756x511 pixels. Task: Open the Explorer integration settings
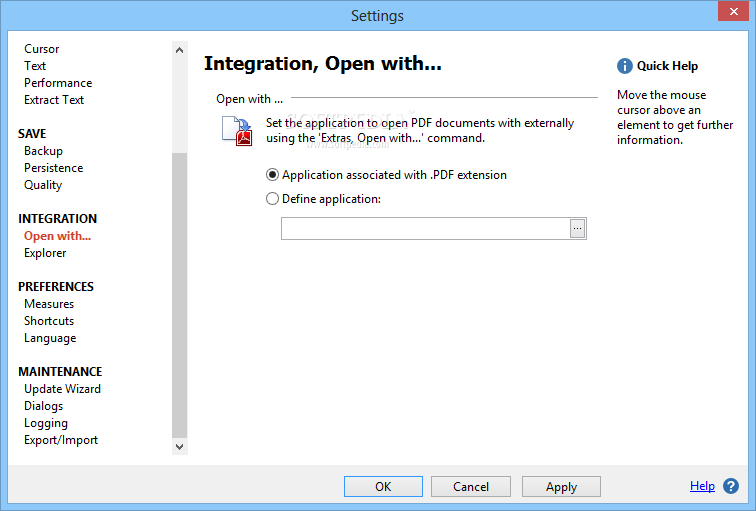click(45, 254)
